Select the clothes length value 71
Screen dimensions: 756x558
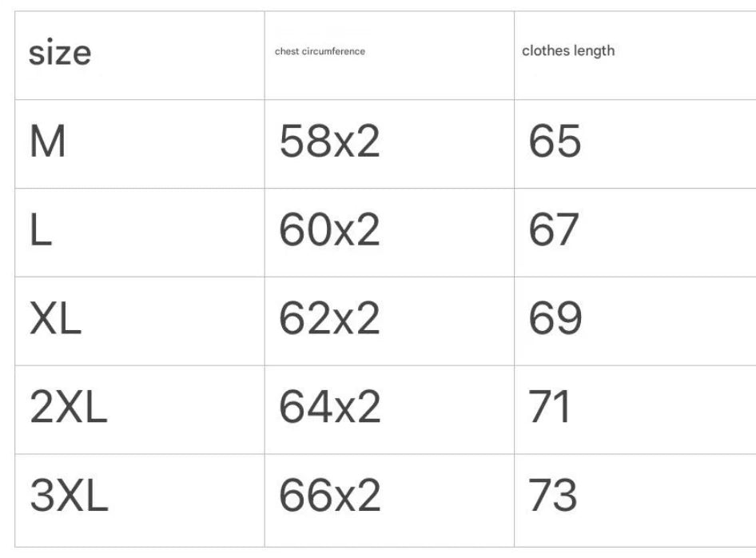(550, 409)
